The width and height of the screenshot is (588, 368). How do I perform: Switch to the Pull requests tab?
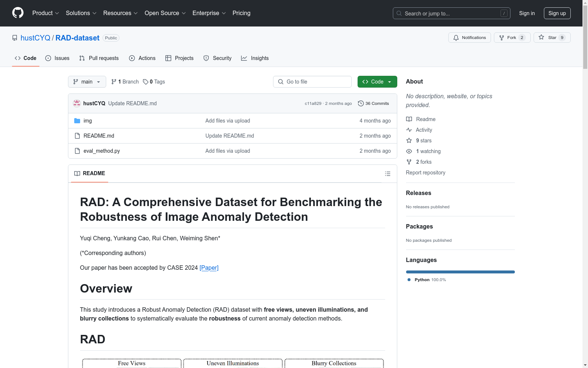[99, 58]
